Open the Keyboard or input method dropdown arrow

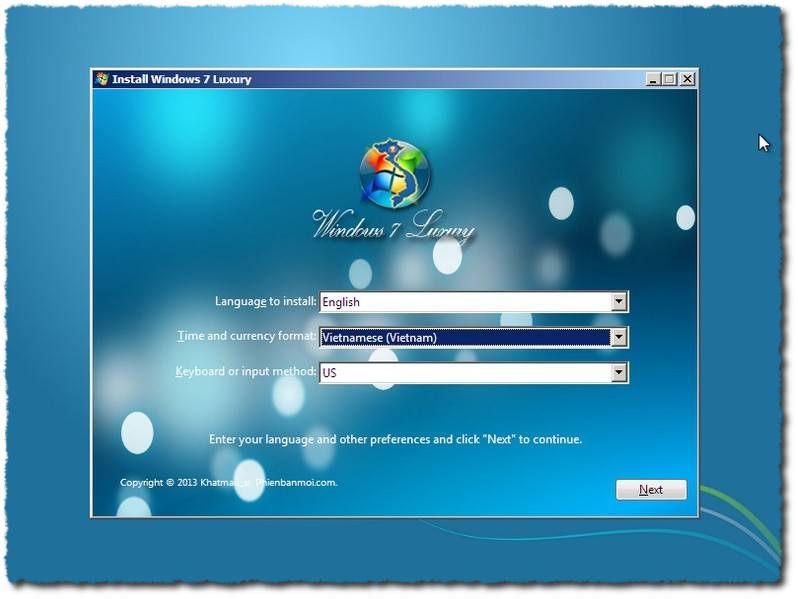pyautogui.click(x=618, y=373)
